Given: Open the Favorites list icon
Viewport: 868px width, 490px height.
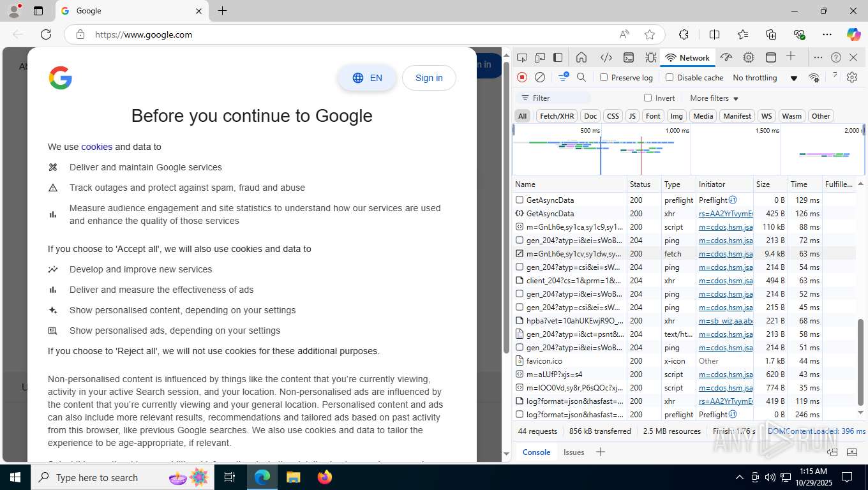Looking at the screenshot, I should coord(743,34).
